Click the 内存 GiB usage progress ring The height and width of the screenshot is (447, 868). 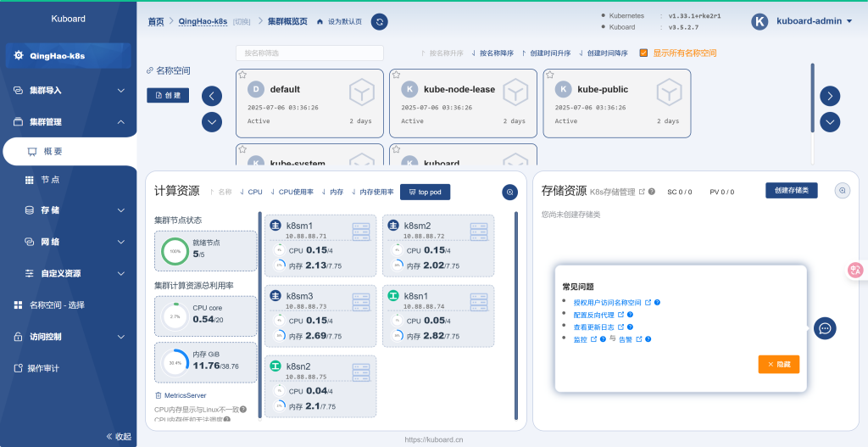[175, 361]
